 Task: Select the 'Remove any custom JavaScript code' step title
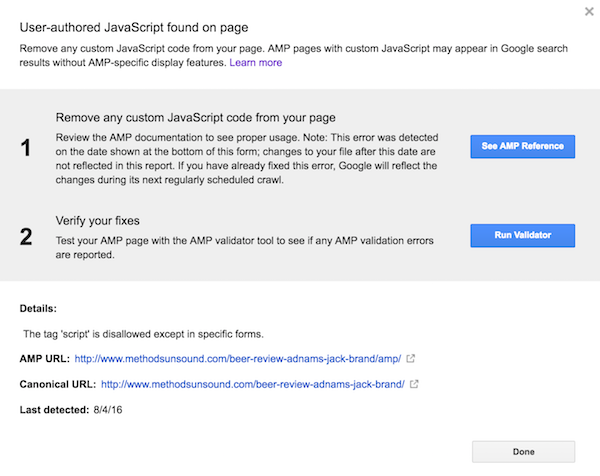coord(196,117)
